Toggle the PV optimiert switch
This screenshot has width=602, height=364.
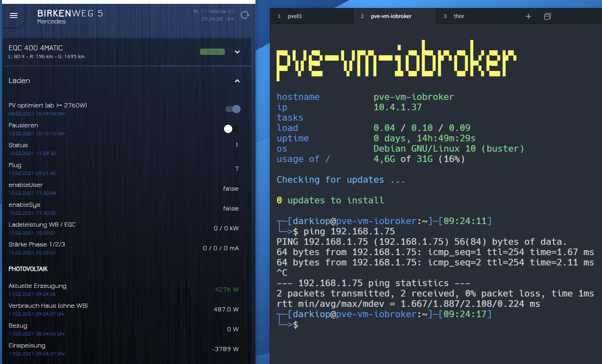[x=233, y=109]
